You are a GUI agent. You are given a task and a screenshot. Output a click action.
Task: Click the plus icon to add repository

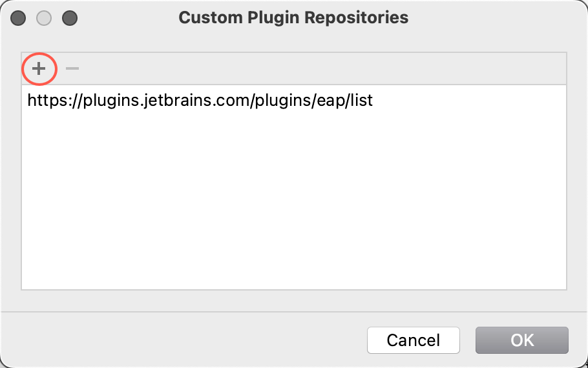[39, 68]
